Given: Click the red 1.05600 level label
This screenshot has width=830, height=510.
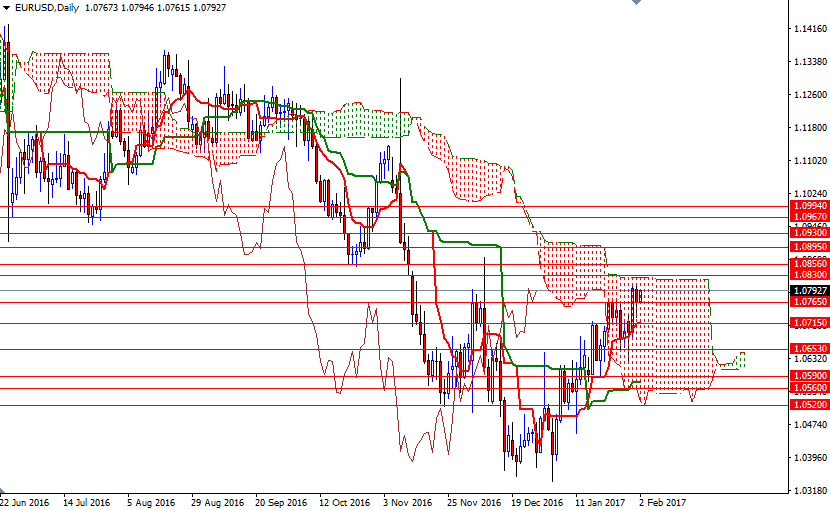Looking at the screenshot, I should pyautogui.click(x=809, y=388).
